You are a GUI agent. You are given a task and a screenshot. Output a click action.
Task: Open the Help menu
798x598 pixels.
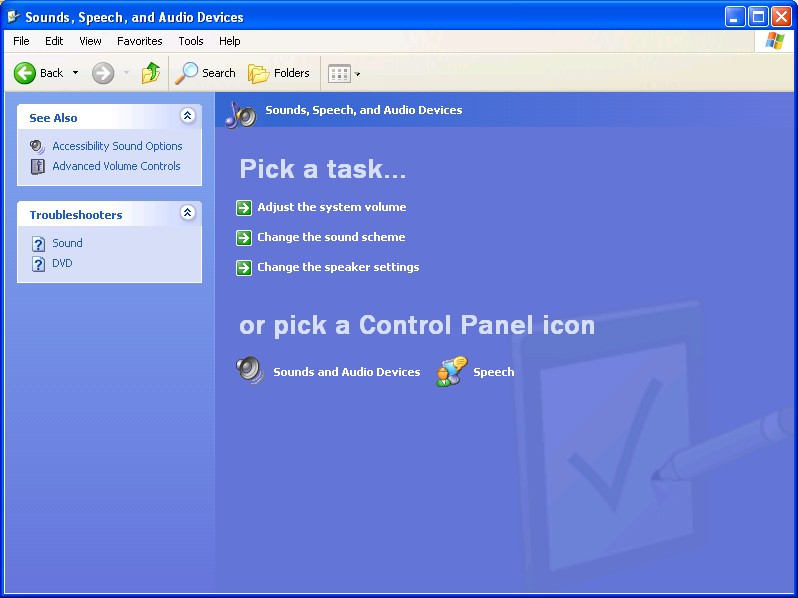[230, 41]
